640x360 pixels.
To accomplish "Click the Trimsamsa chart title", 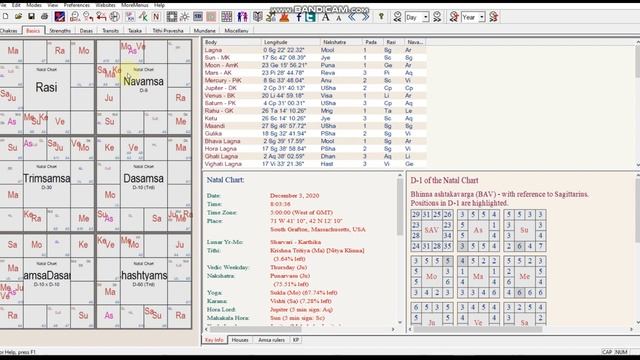I will click(x=47, y=178).
